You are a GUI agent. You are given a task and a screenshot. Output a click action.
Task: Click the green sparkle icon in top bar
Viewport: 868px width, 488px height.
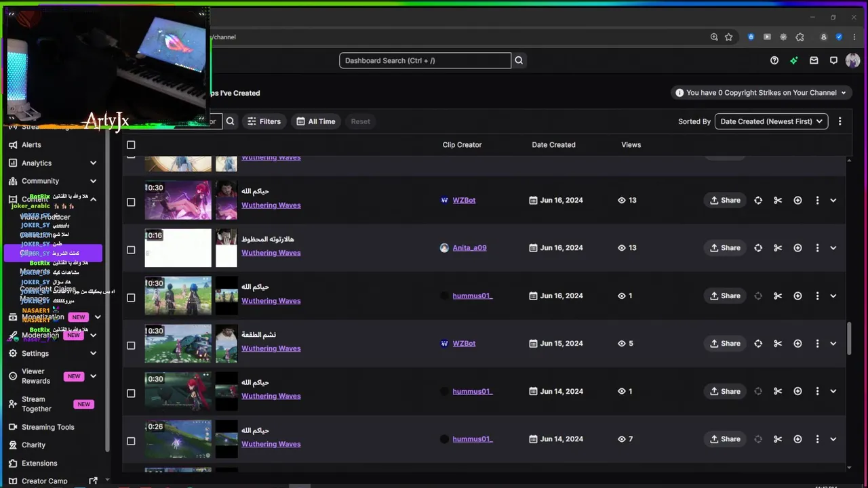(794, 60)
